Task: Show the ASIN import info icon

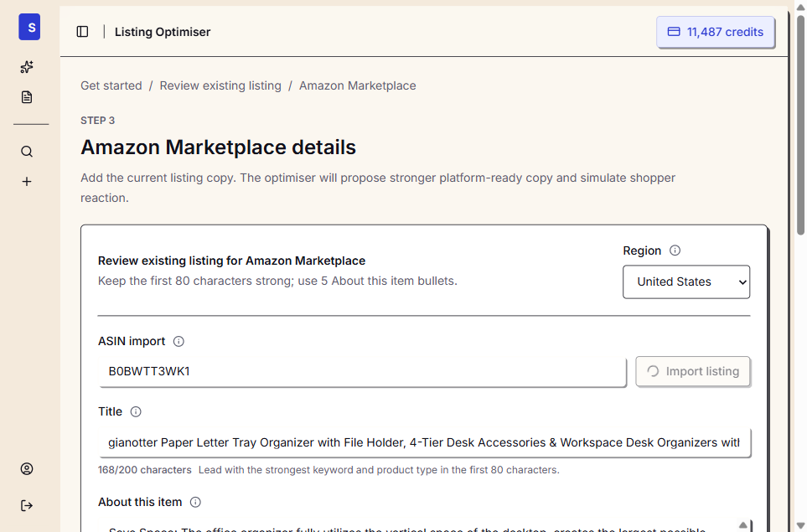Action: point(178,342)
